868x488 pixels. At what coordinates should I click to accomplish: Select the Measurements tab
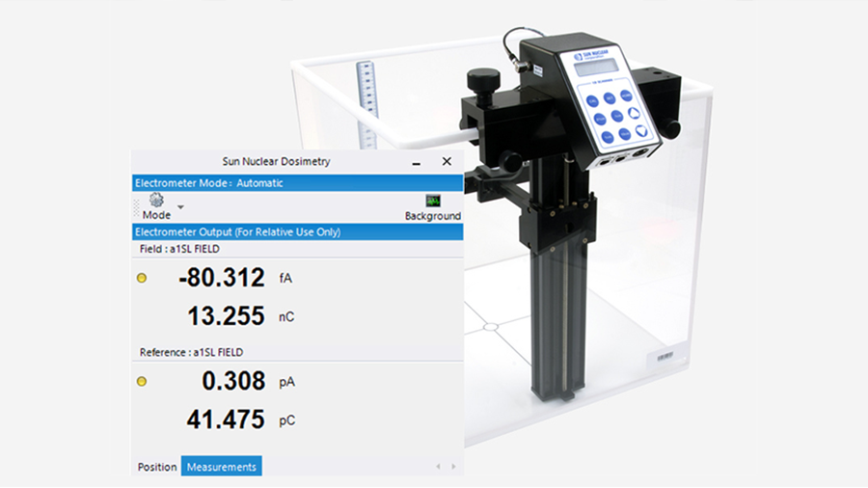[x=222, y=467]
